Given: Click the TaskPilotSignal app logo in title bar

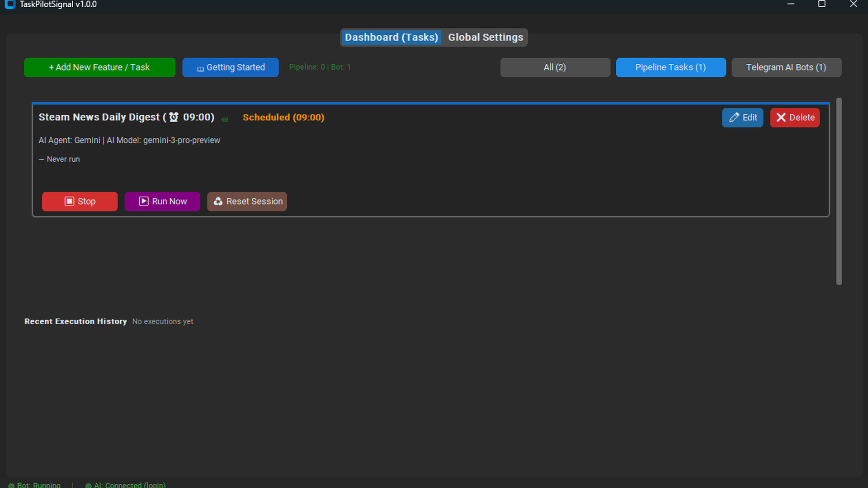Looking at the screenshot, I should 10,5.
